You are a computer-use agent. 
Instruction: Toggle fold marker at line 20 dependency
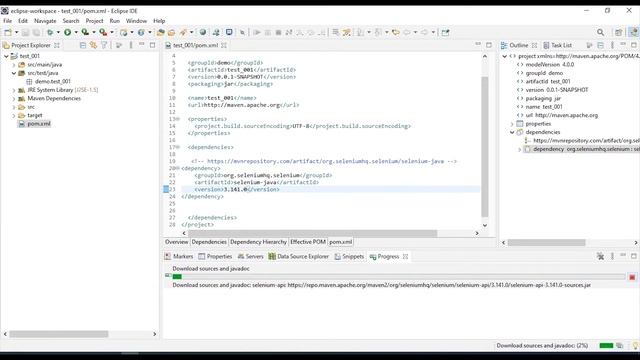(178, 168)
